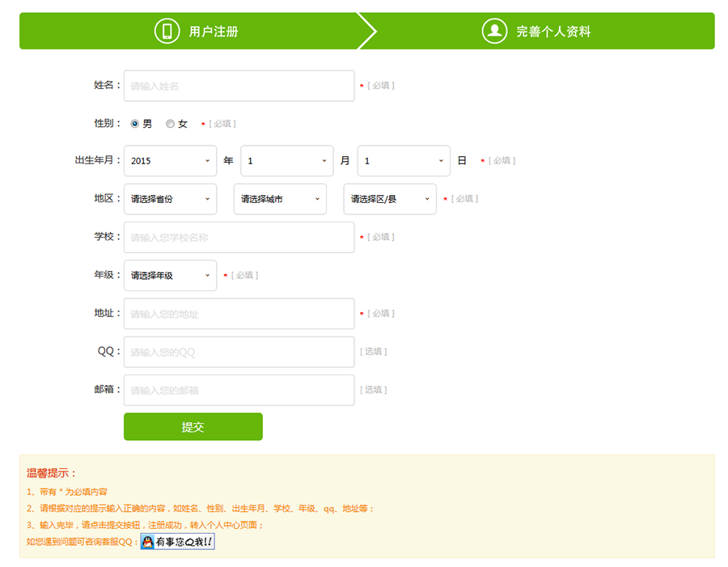Click the 如您遇到问题可咨询客服QQ text

(83, 542)
